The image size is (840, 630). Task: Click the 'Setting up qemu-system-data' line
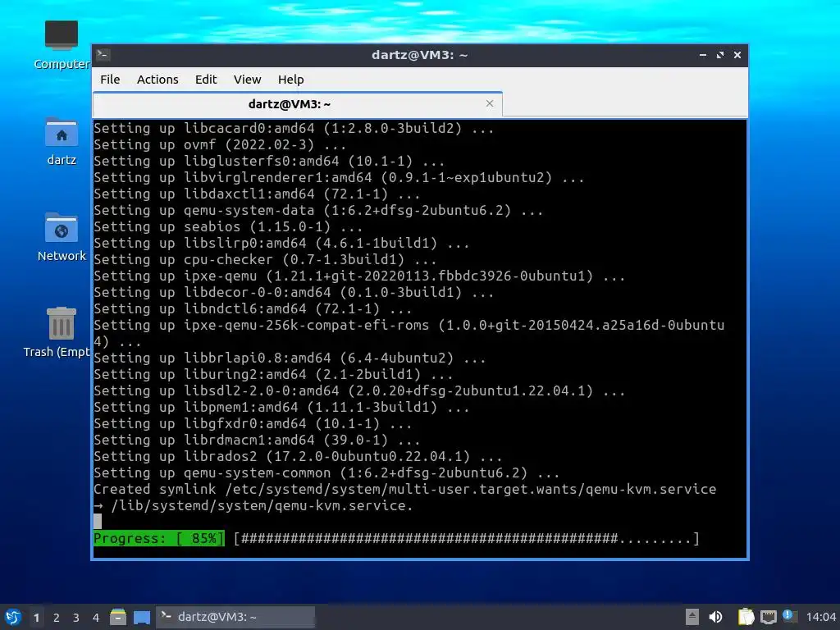[x=318, y=211]
